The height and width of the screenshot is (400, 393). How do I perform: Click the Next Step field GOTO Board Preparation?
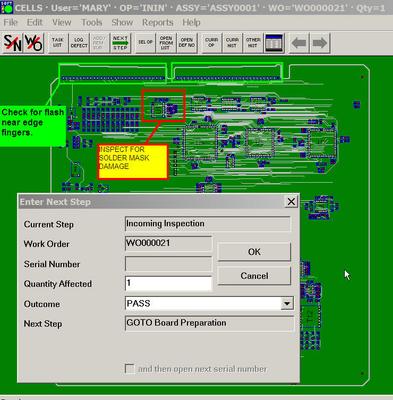(x=209, y=323)
